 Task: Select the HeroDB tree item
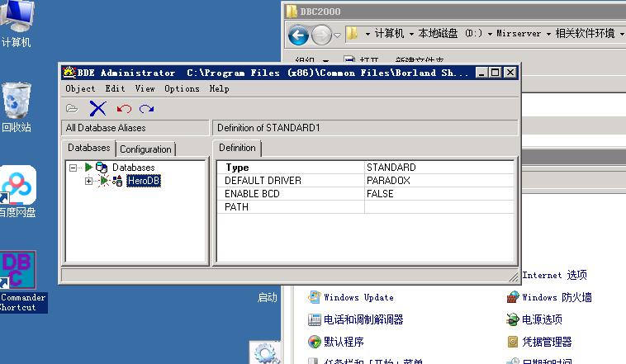pyautogui.click(x=143, y=181)
